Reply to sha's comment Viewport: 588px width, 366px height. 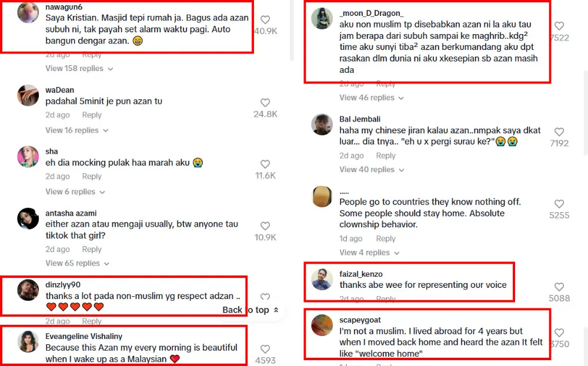tap(92, 176)
